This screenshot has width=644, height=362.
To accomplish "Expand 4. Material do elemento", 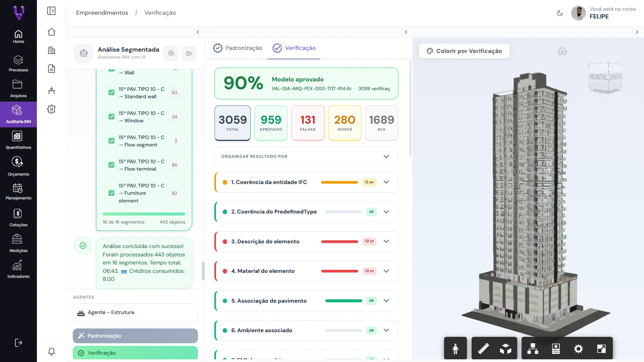I will pyautogui.click(x=386, y=271).
